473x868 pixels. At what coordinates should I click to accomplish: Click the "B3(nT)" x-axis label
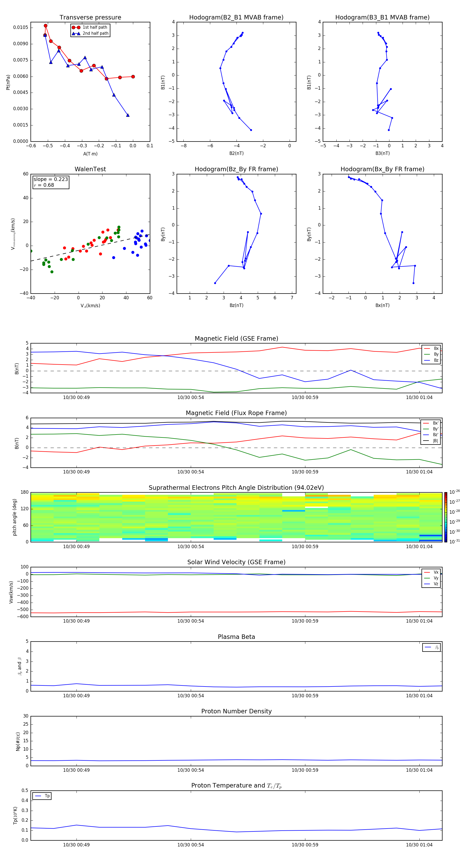pos(382,154)
